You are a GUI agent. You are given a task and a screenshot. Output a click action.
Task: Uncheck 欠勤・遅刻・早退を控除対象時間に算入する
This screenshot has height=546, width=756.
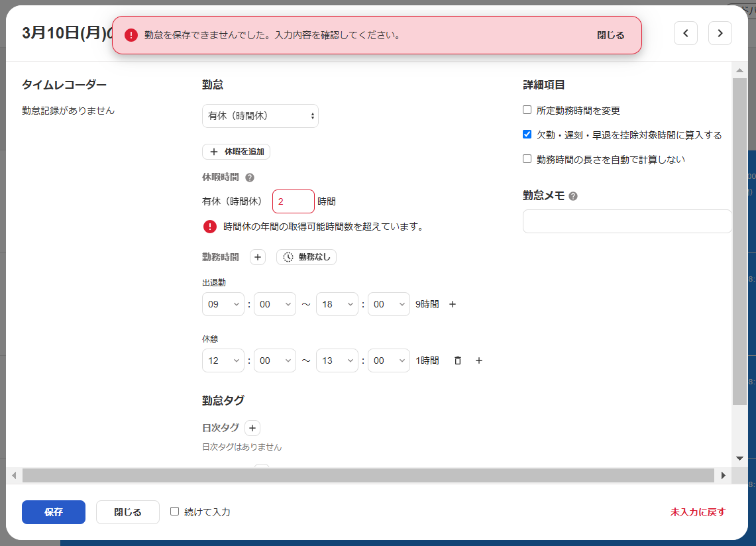coord(527,135)
